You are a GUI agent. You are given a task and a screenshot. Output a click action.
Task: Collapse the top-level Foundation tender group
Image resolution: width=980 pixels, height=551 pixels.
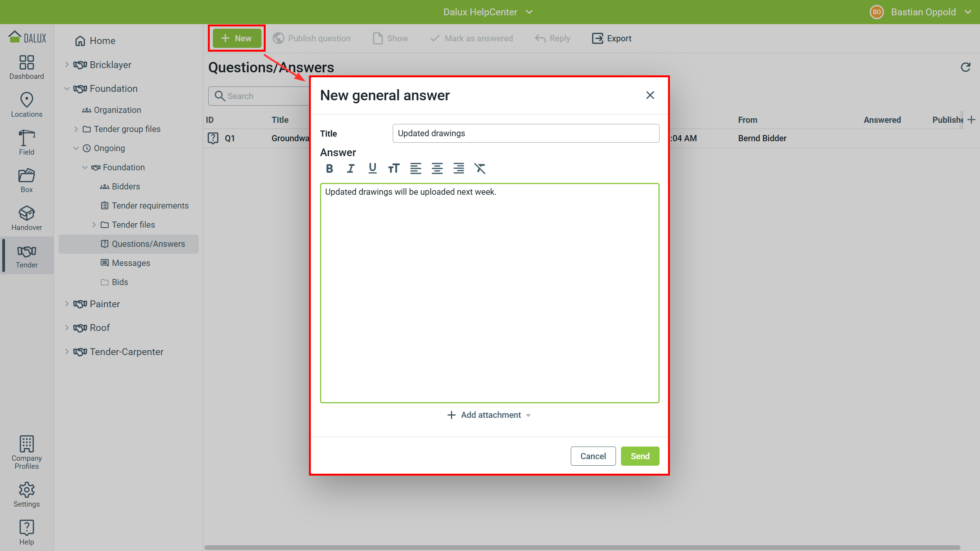tap(67, 89)
